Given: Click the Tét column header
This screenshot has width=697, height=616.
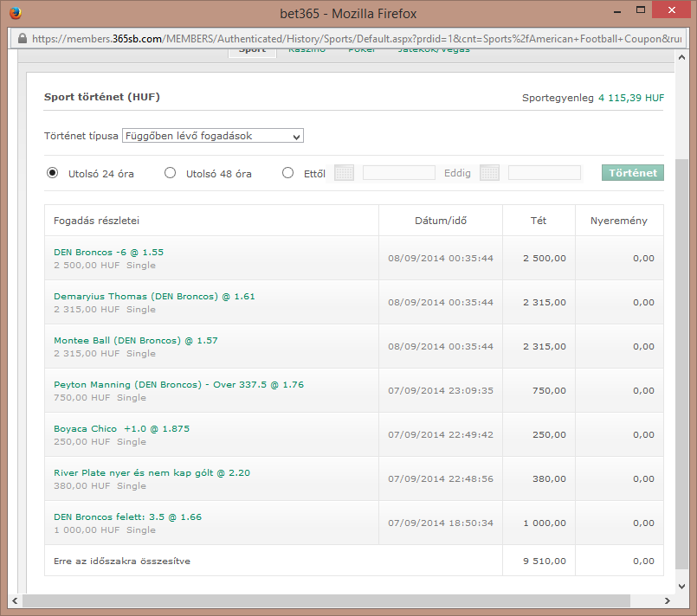Looking at the screenshot, I should 539,221.
